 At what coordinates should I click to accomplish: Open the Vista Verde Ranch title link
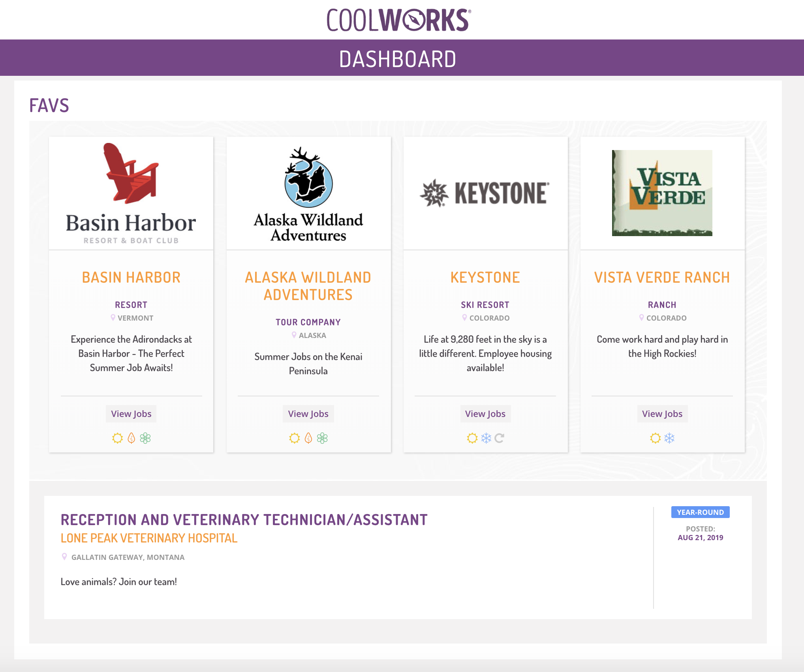662,277
